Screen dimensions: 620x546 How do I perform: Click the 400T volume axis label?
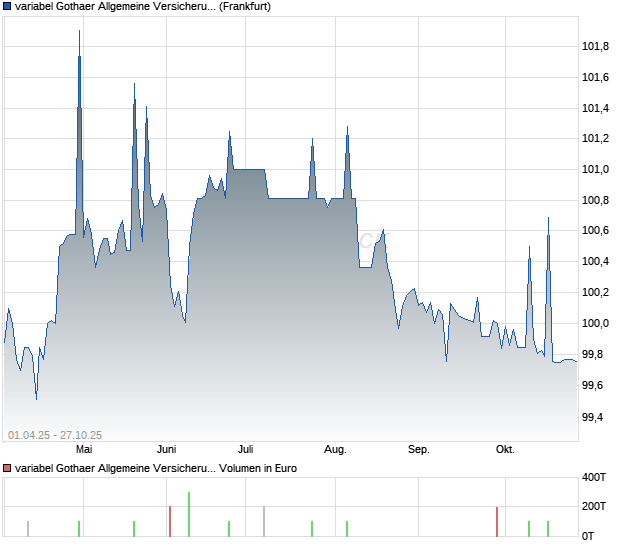pyautogui.click(x=594, y=478)
